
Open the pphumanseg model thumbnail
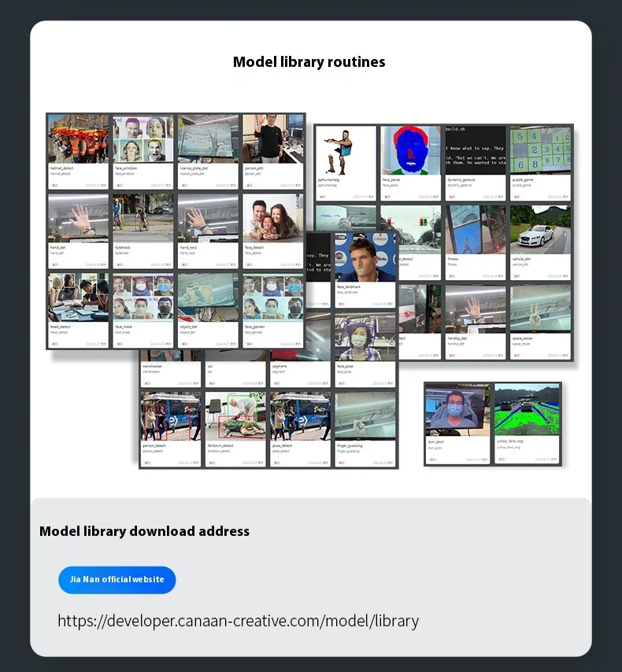point(346,150)
